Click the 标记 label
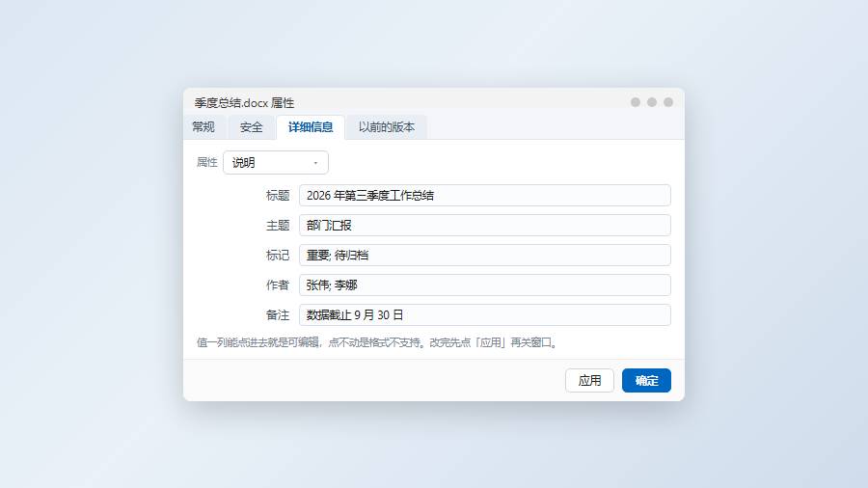Image resolution: width=868 pixels, height=488 pixels. click(x=278, y=255)
